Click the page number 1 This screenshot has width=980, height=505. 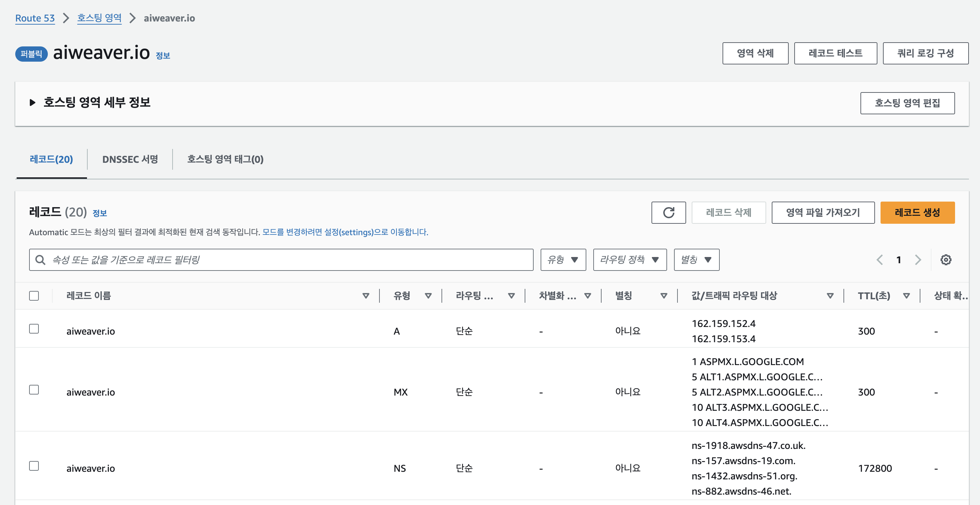[899, 260]
